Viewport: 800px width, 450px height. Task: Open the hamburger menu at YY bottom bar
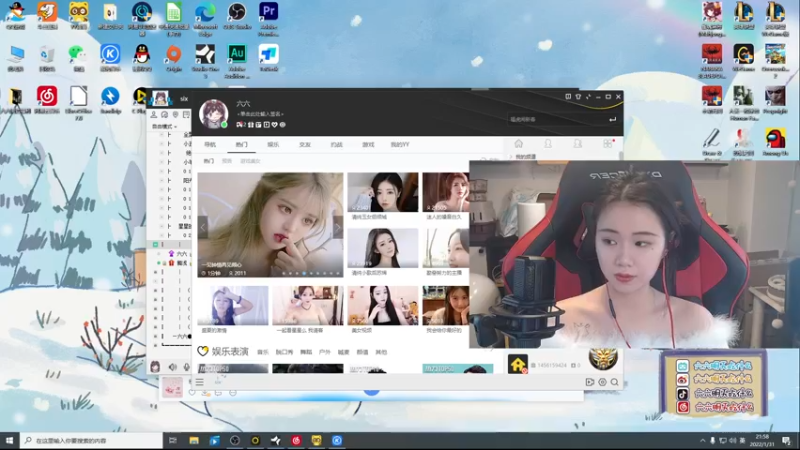tap(199, 382)
